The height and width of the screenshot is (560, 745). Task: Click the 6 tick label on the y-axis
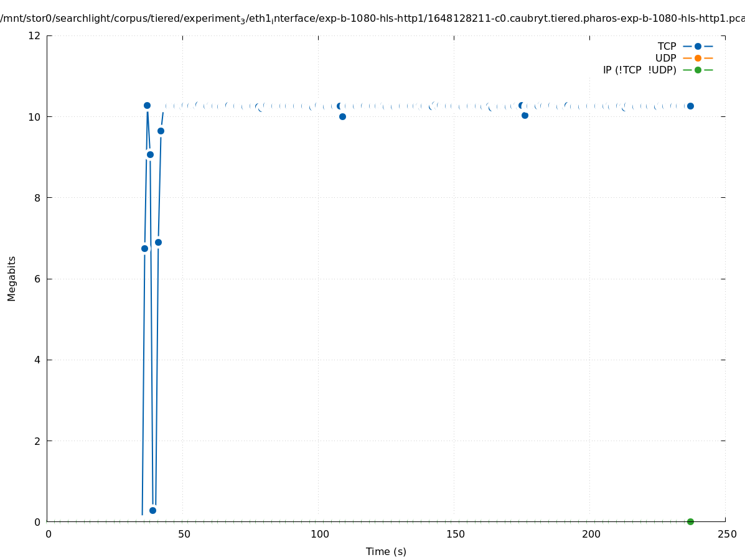[38, 279]
